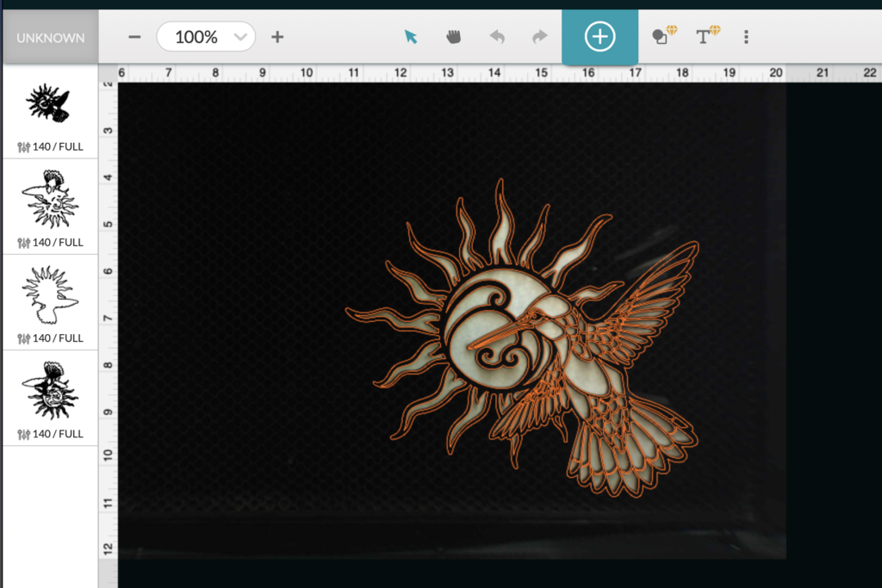The width and height of the screenshot is (882, 588).
Task: Click the redo arrow
Action: click(x=539, y=37)
